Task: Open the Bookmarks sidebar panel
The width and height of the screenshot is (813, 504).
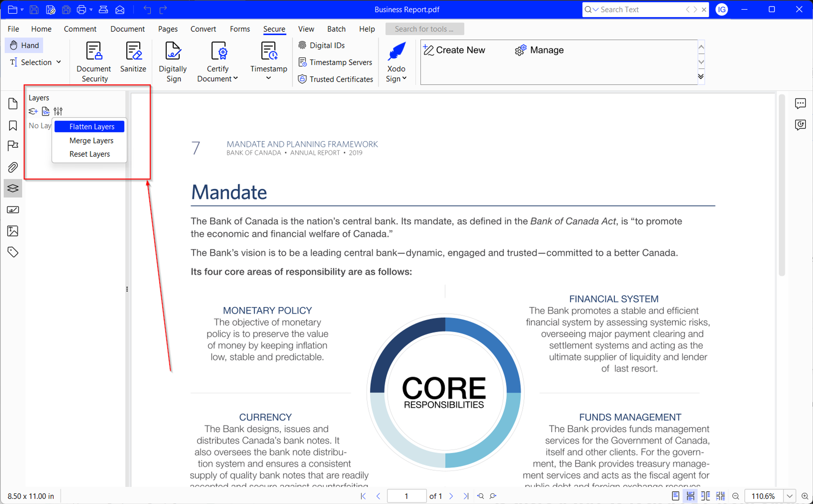Action: [x=13, y=125]
